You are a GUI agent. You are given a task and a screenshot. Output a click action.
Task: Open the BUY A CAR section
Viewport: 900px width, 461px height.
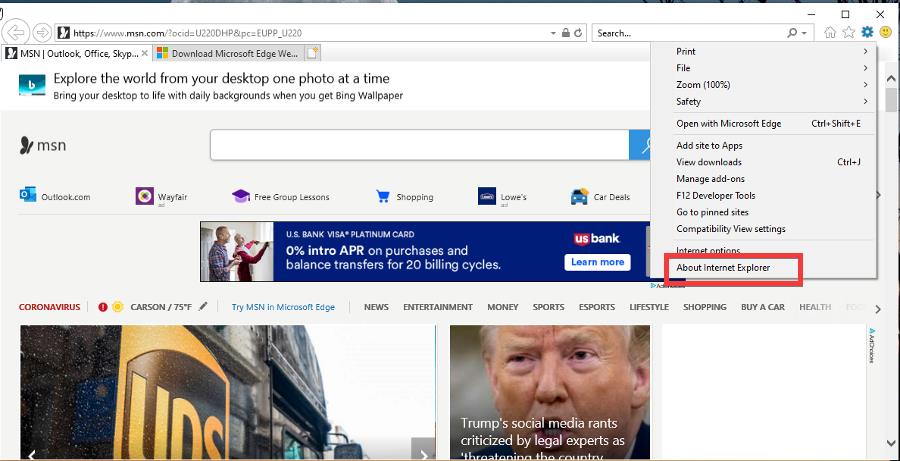pyautogui.click(x=763, y=307)
